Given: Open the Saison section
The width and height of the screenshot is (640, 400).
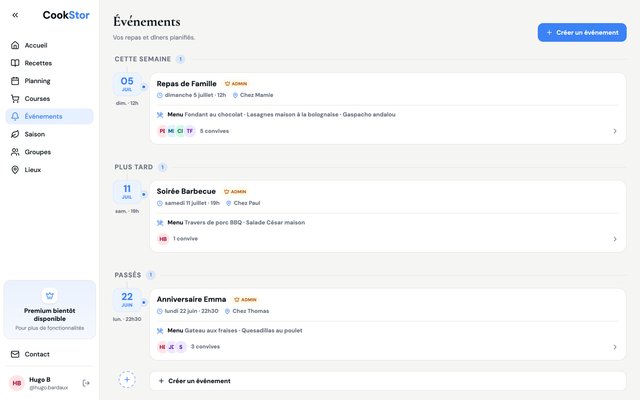Looking at the screenshot, I should tap(49, 134).
